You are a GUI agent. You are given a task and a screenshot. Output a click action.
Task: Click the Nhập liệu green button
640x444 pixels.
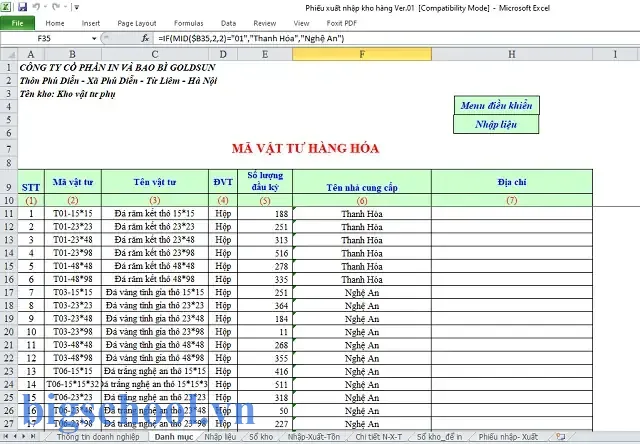click(x=496, y=124)
